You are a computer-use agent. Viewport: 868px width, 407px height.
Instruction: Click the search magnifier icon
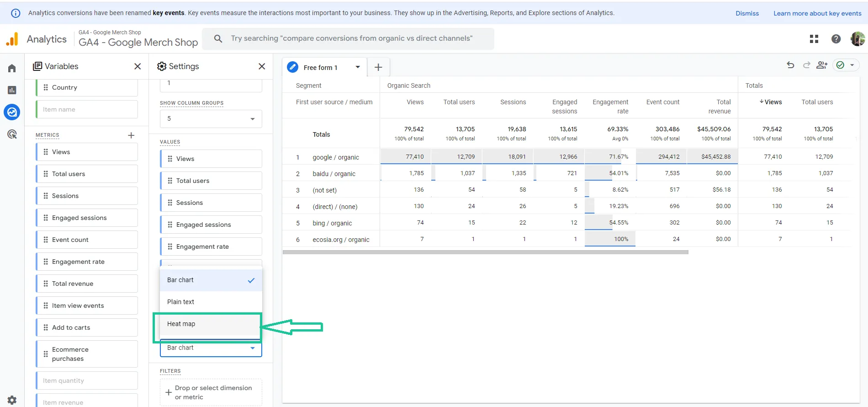[x=218, y=38]
